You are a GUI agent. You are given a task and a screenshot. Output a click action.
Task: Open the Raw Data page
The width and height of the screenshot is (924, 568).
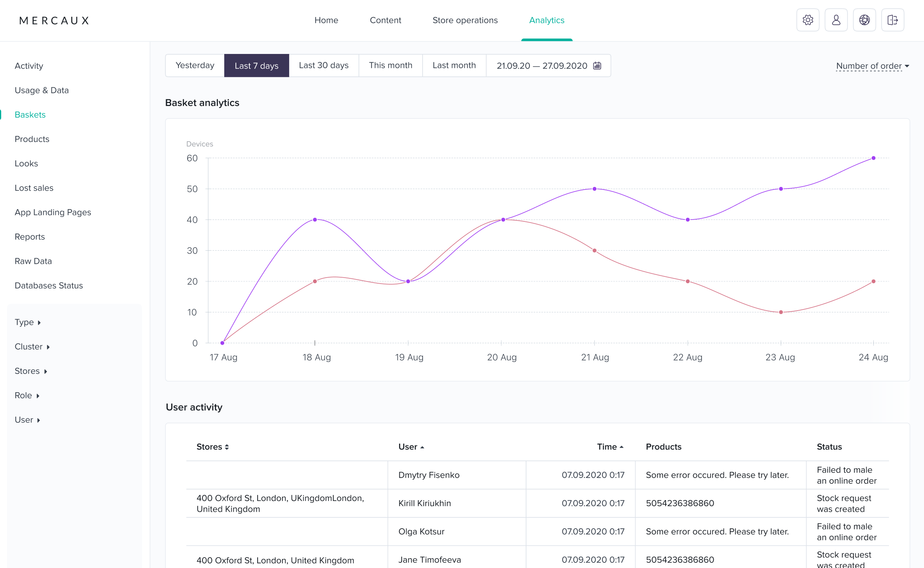pyautogui.click(x=33, y=261)
